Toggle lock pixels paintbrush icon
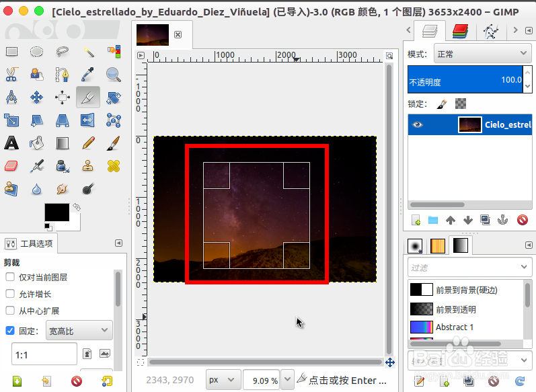The height and width of the screenshot is (392, 536). 442,104
